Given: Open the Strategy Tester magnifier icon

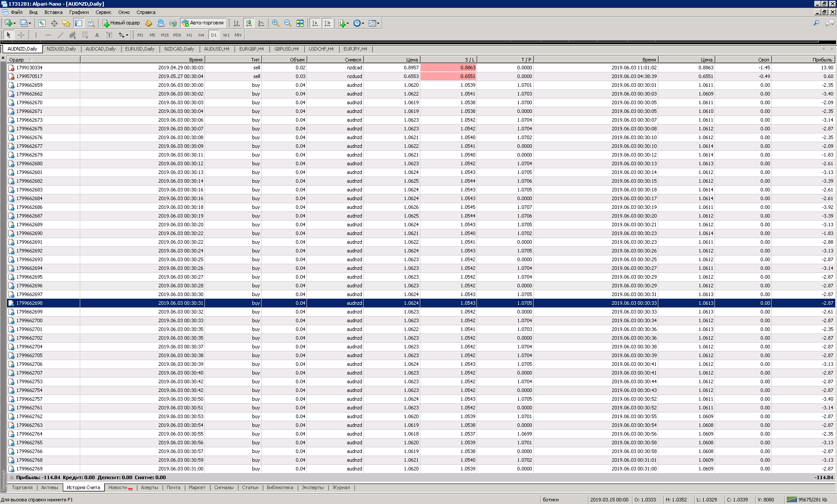Looking at the screenshot, I should (91, 23).
